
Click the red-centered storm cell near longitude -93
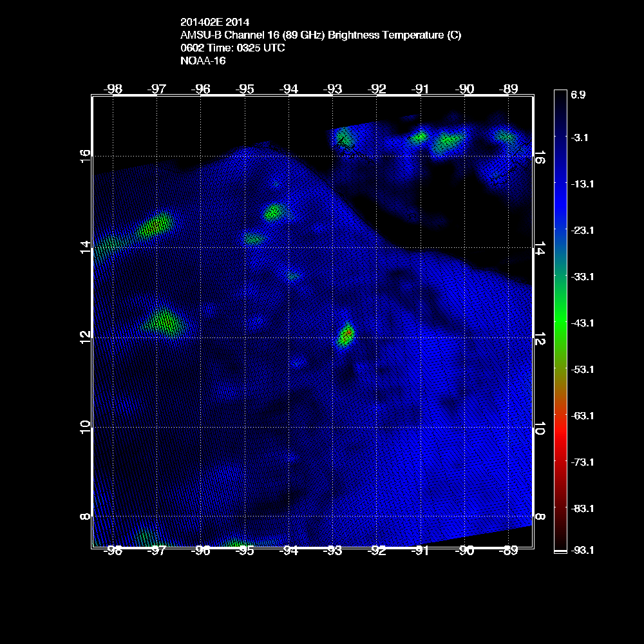346,334
